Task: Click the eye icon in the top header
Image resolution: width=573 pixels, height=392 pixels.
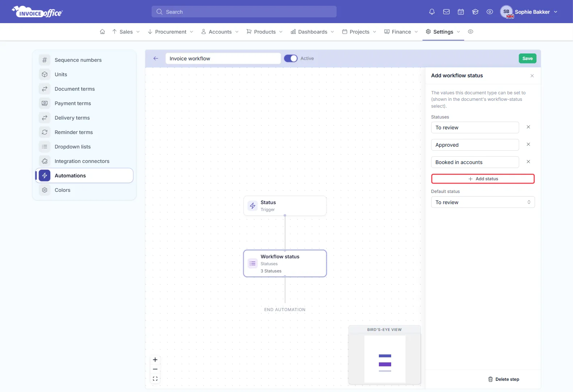Action: tap(490, 12)
